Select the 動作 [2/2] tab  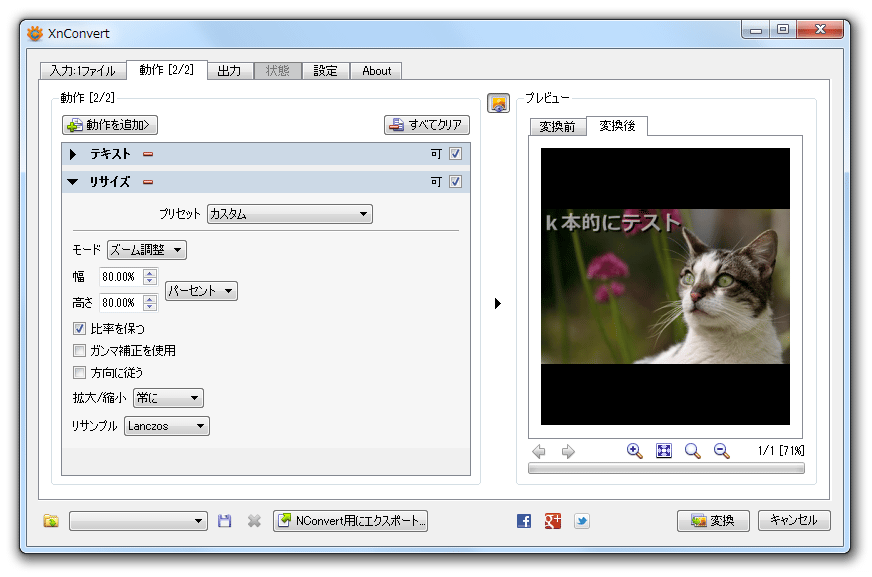tap(167, 69)
